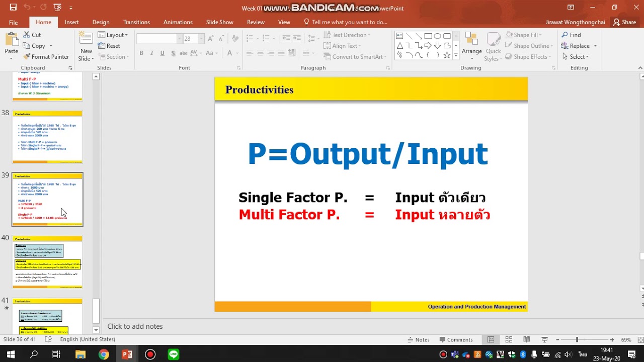This screenshot has width=644, height=362.
Task: Click the Share button
Action: coord(624,22)
